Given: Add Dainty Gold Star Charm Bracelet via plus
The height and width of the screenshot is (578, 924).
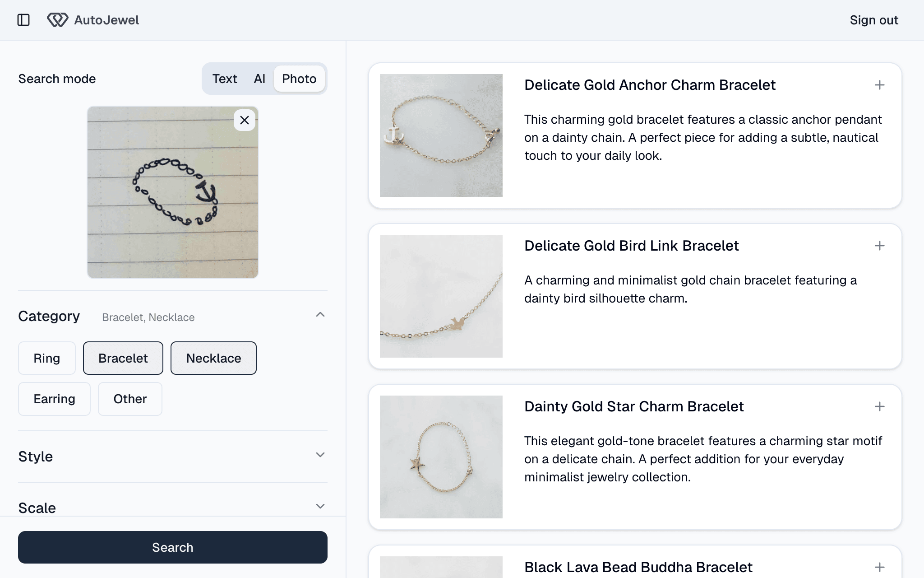Looking at the screenshot, I should [879, 406].
